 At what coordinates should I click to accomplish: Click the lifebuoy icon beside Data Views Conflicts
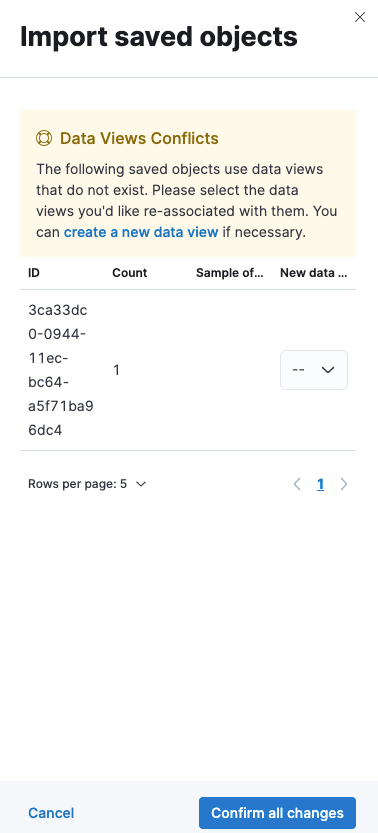pos(44,138)
